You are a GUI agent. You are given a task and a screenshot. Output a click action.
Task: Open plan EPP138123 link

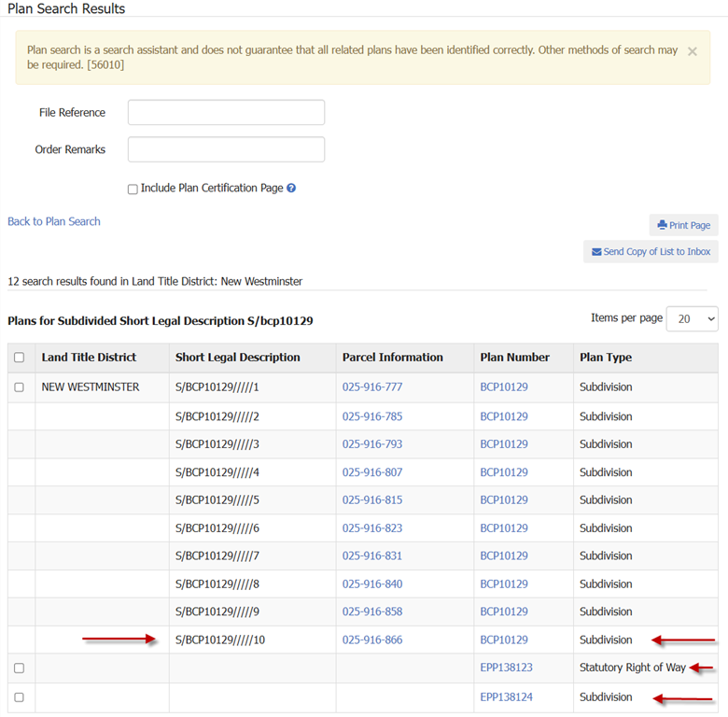pos(506,668)
